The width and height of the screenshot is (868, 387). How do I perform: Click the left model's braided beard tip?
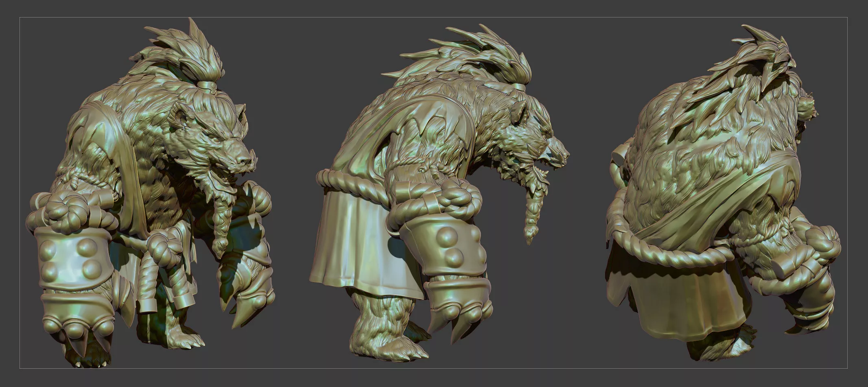(x=220, y=245)
